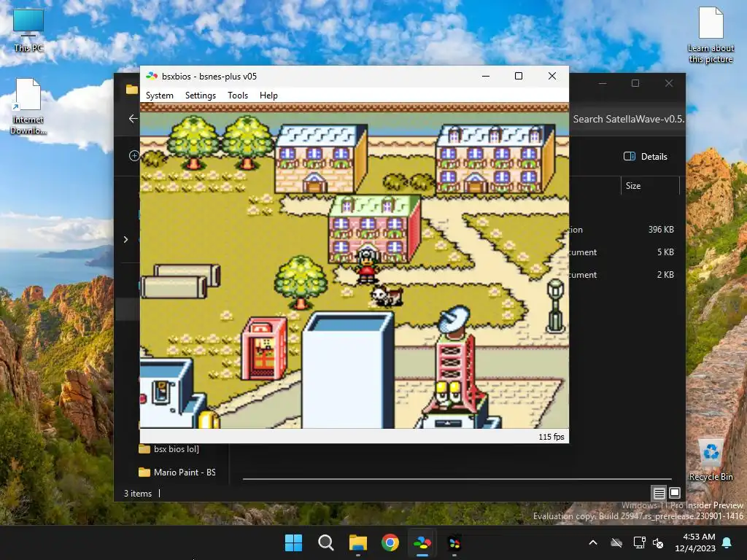Click the player character in red shirt
Viewport: 747px width, 560px height.
tap(368, 265)
